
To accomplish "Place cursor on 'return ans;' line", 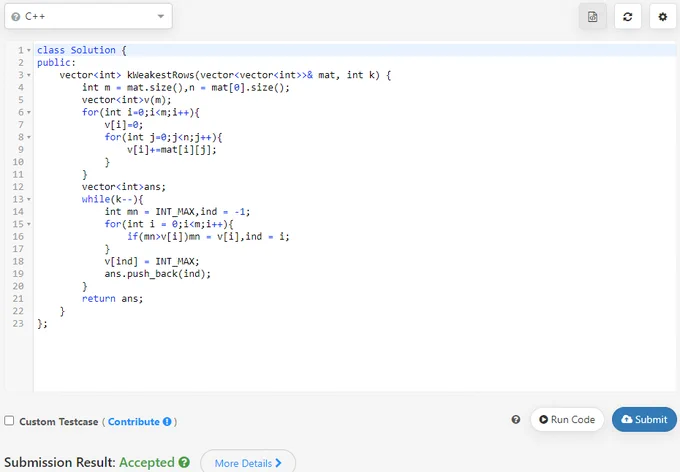I will (x=112, y=298).
